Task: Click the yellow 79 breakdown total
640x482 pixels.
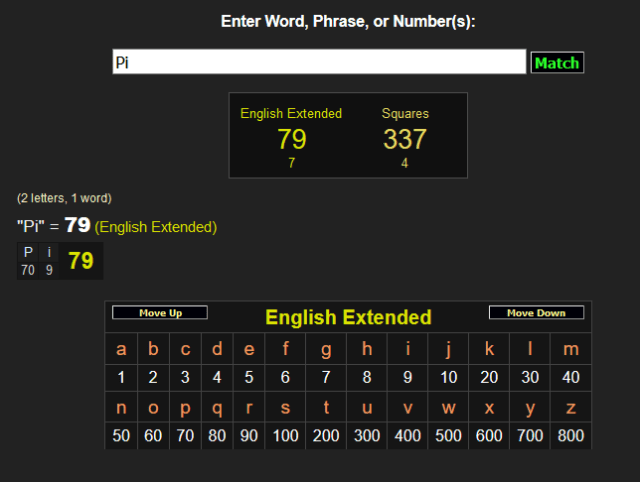Action: [80, 261]
